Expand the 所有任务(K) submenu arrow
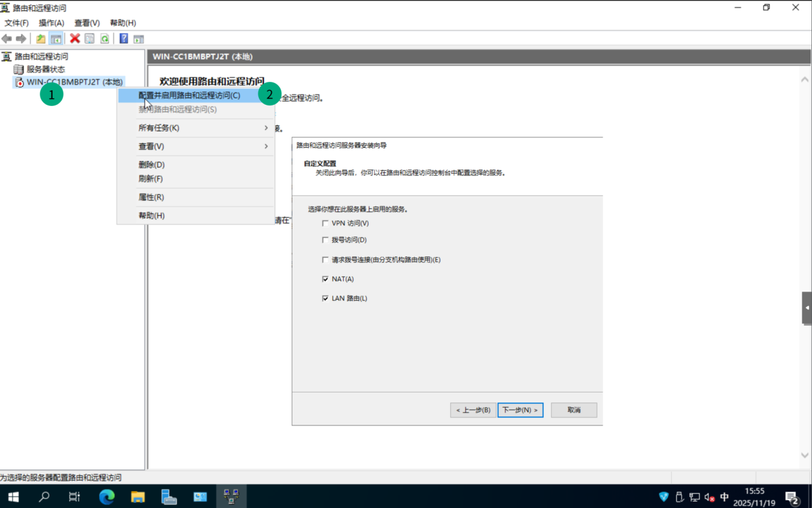 tap(266, 128)
